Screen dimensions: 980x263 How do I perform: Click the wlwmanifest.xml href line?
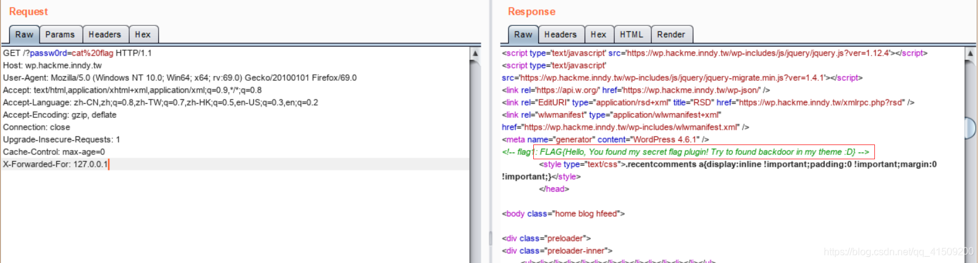(x=625, y=127)
